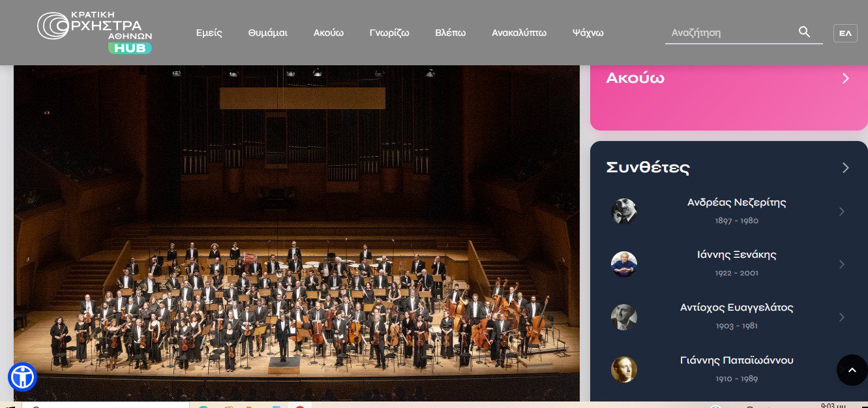Open the Θυμάμαι menu item
Screen dimensions: 868x408
(x=267, y=33)
